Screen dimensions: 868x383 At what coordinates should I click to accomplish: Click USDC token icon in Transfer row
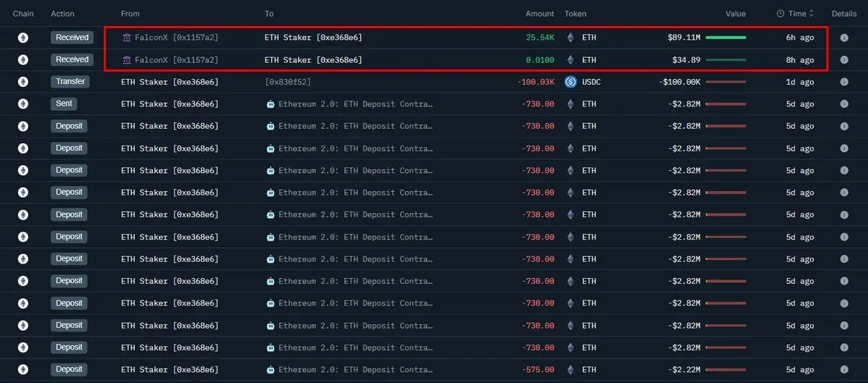pyautogui.click(x=570, y=82)
